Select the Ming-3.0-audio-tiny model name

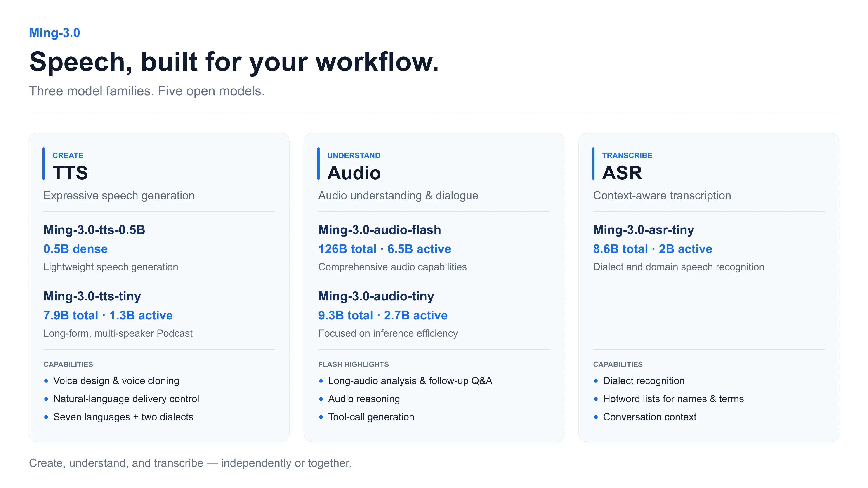[x=376, y=296]
